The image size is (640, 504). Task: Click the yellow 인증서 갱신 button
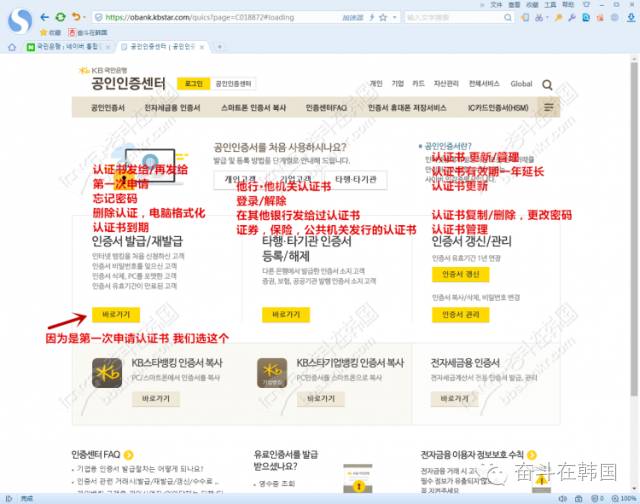[460, 274]
